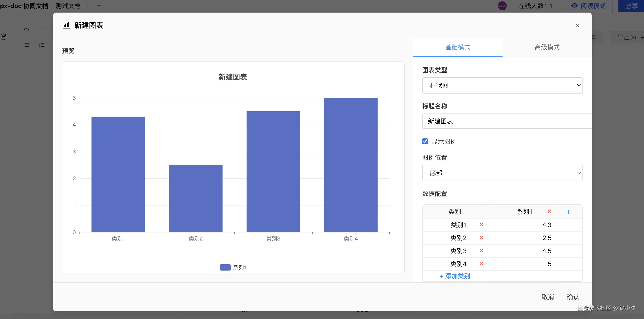This screenshot has width=644, height=319.
Task: Open the 图表类型 dropdown showing 柱状图
Action: tap(502, 85)
